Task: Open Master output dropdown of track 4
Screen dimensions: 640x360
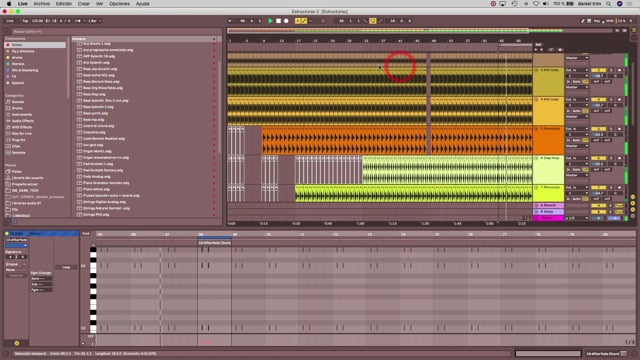Action: [577, 117]
